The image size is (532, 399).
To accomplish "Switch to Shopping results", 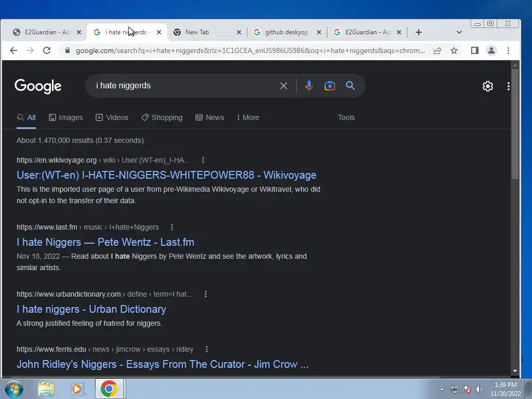I will pyautogui.click(x=162, y=117).
